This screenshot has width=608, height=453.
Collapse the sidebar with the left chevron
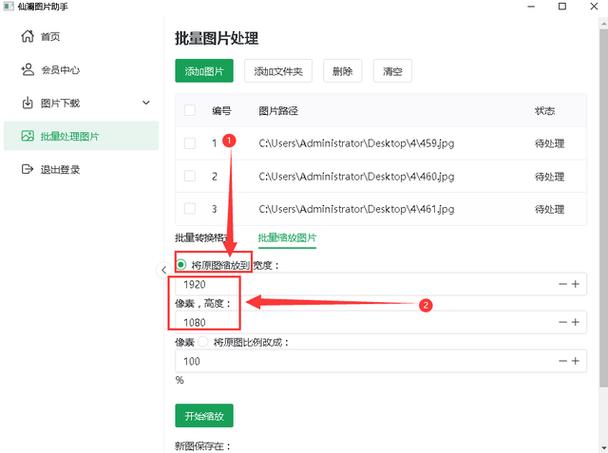pyautogui.click(x=164, y=270)
